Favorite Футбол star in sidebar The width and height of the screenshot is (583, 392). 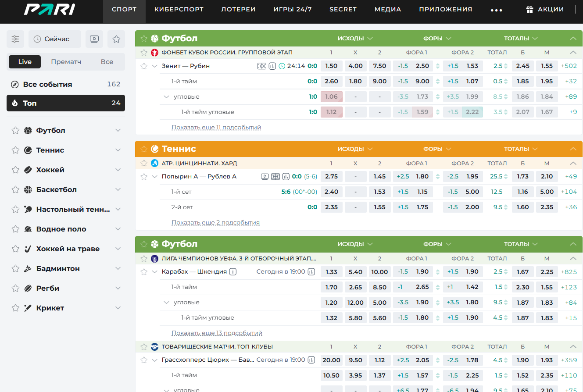[x=15, y=130]
